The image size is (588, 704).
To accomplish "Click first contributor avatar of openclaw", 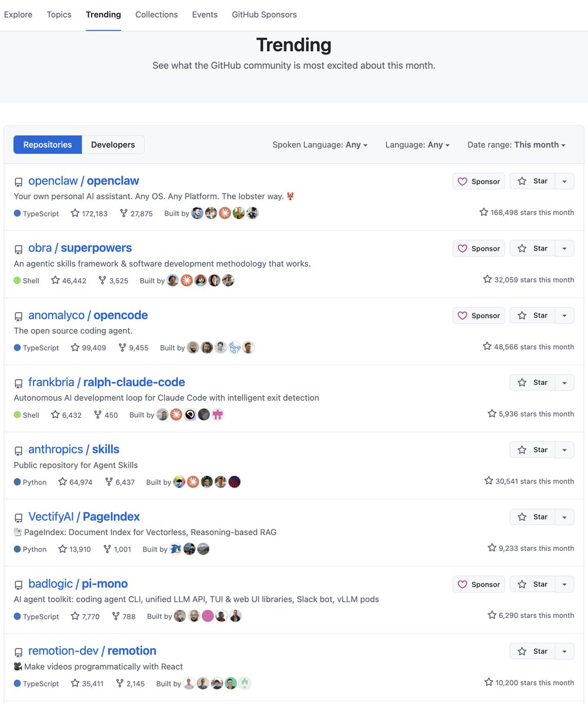I will click(198, 213).
